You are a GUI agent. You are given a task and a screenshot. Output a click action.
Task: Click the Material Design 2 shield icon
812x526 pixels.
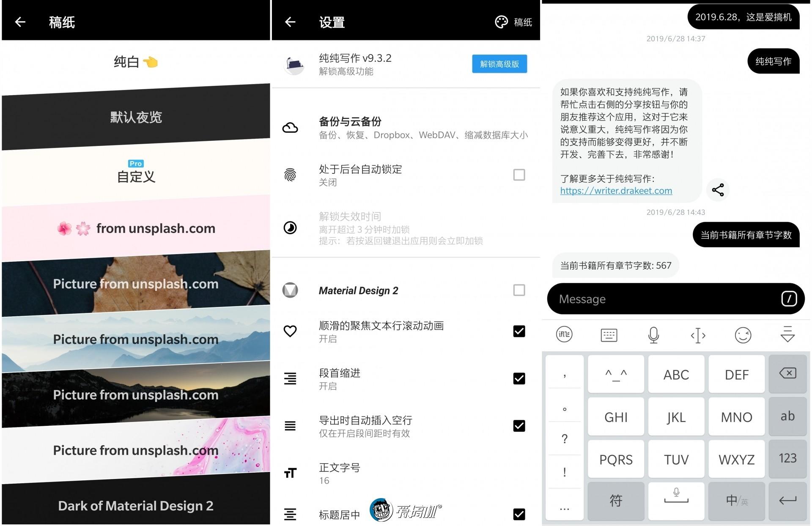click(x=291, y=291)
